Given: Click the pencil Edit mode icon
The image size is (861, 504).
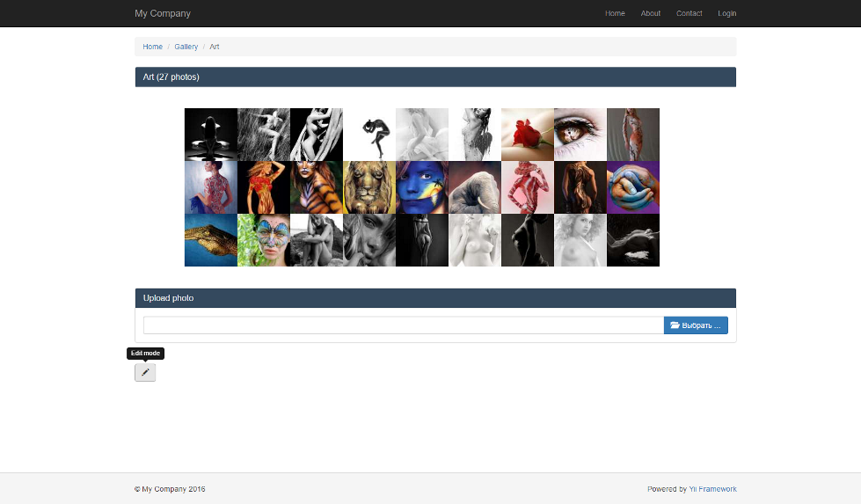Looking at the screenshot, I should coord(145,372).
